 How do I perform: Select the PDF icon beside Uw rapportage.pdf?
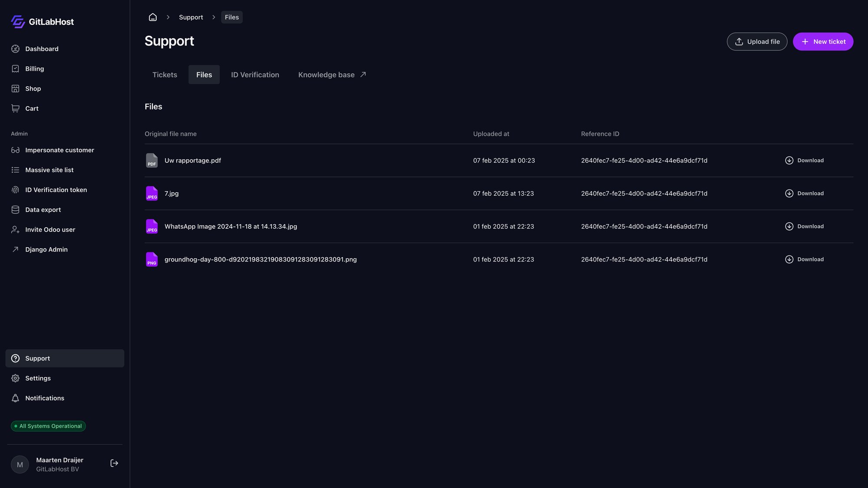(151, 160)
